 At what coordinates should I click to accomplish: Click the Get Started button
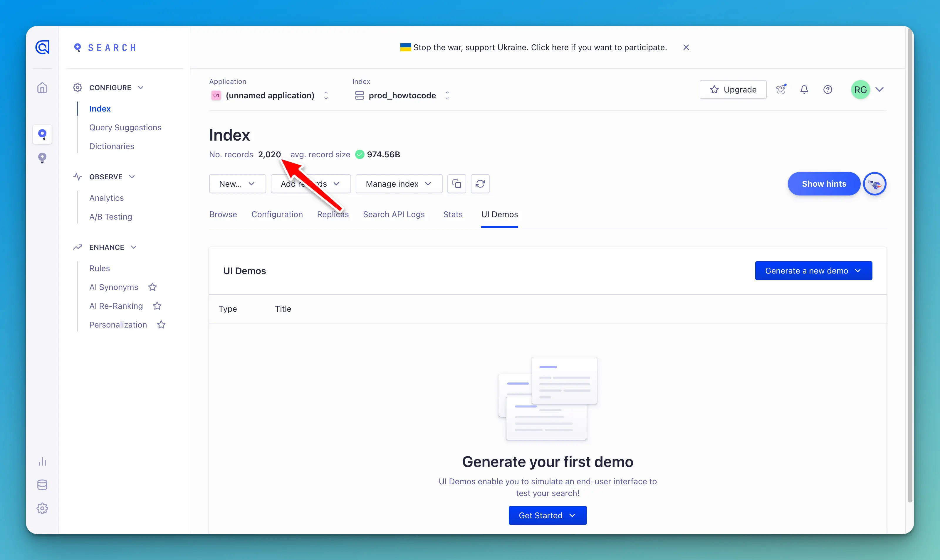coord(547,515)
